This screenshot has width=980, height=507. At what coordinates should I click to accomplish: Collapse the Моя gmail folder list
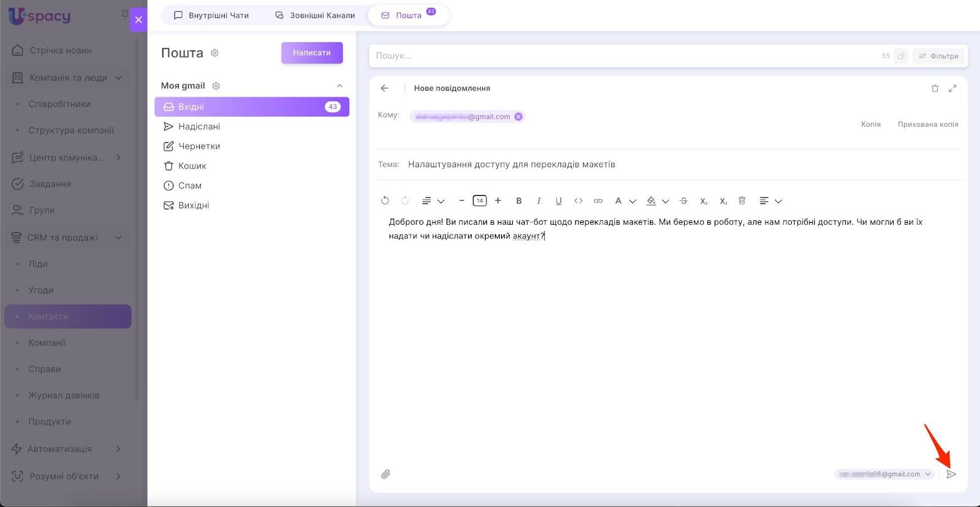(339, 86)
